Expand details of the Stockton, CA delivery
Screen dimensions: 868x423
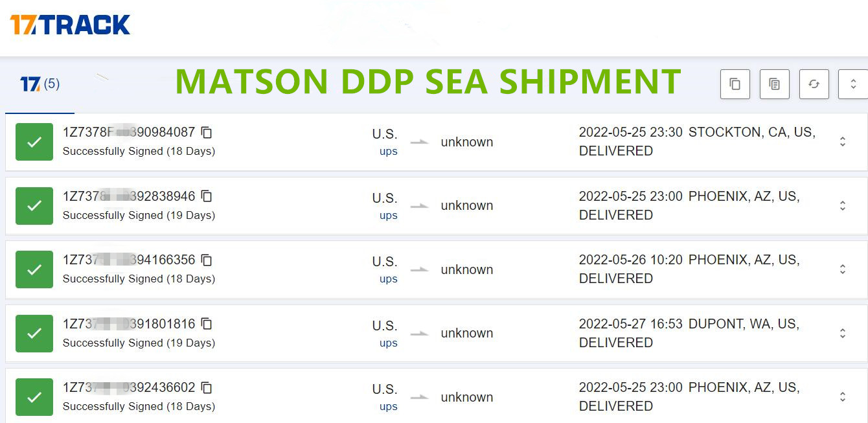point(843,141)
